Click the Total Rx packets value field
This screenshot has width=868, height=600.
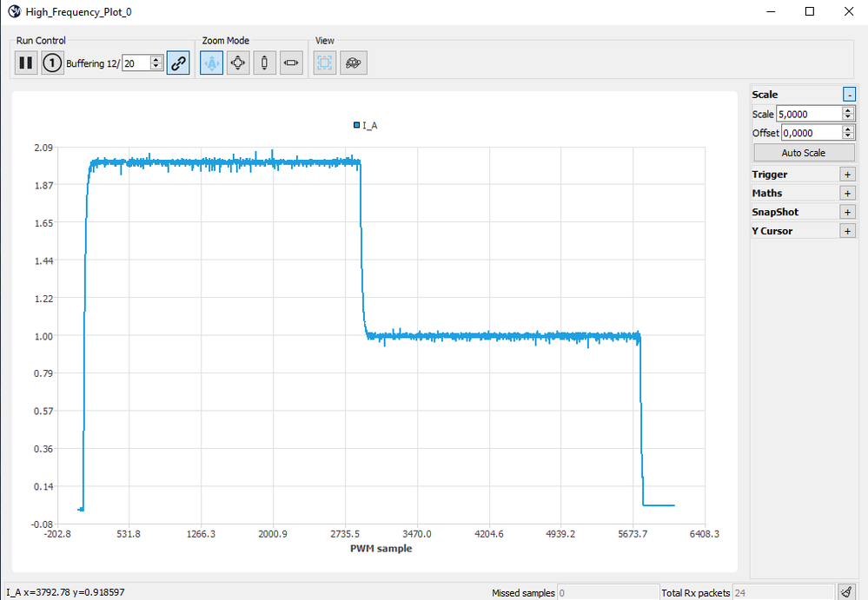tap(783, 593)
